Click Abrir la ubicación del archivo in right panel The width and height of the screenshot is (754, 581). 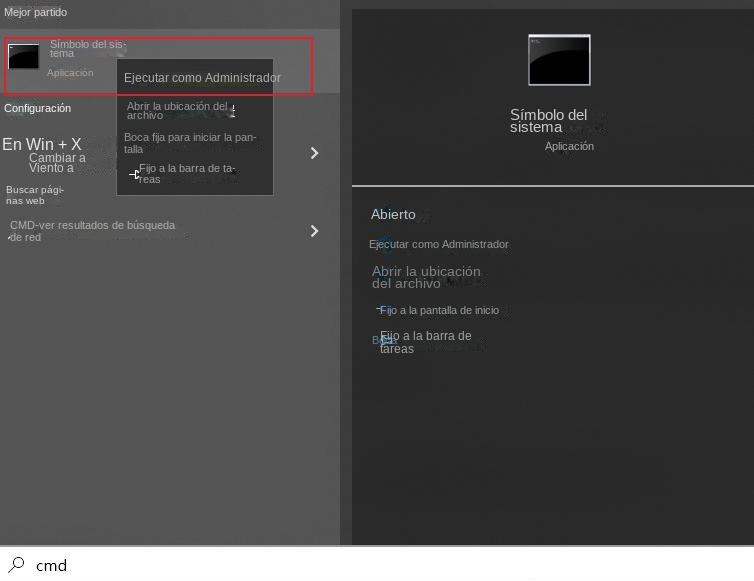[426, 278]
